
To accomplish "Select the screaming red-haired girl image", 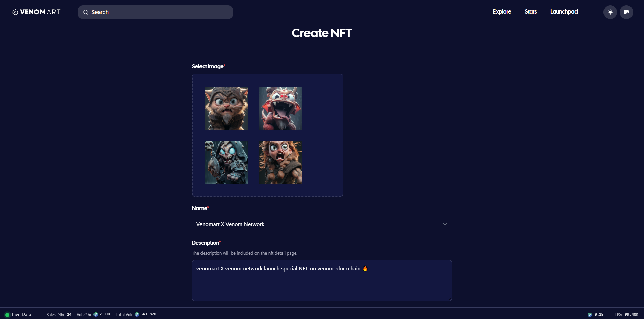I will pyautogui.click(x=280, y=162).
